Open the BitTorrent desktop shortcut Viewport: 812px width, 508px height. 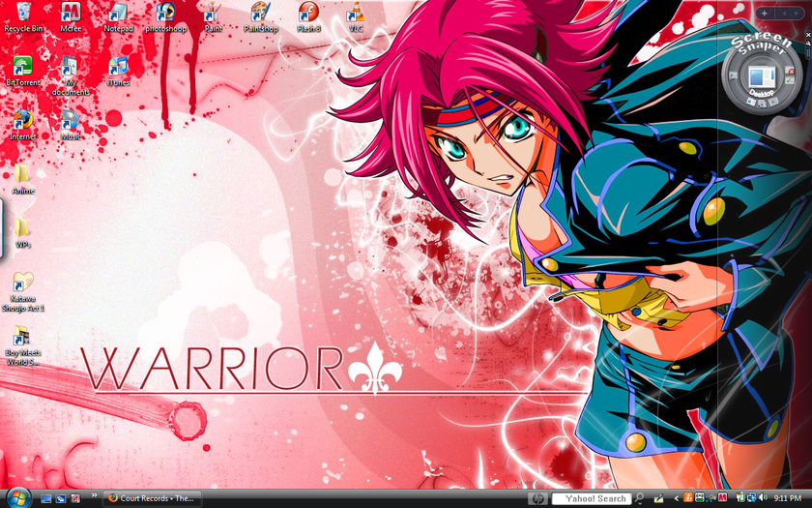point(23,71)
